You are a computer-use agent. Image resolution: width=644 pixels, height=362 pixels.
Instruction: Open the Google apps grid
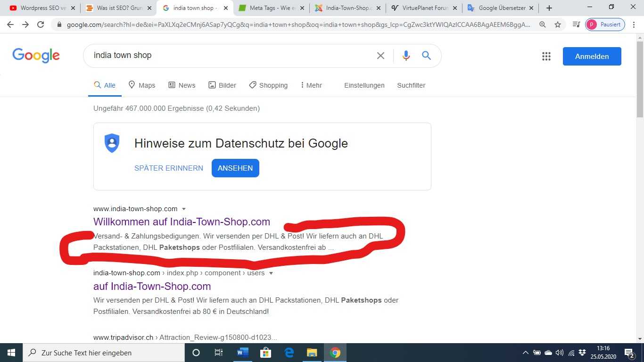pos(546,57)
